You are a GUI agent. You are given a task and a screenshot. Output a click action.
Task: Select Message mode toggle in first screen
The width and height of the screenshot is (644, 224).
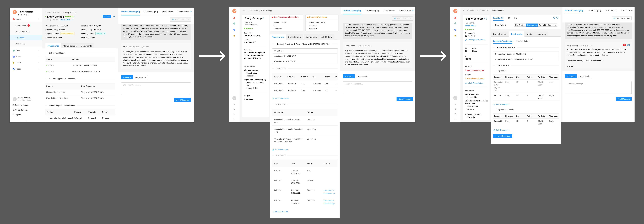[127, 77]
